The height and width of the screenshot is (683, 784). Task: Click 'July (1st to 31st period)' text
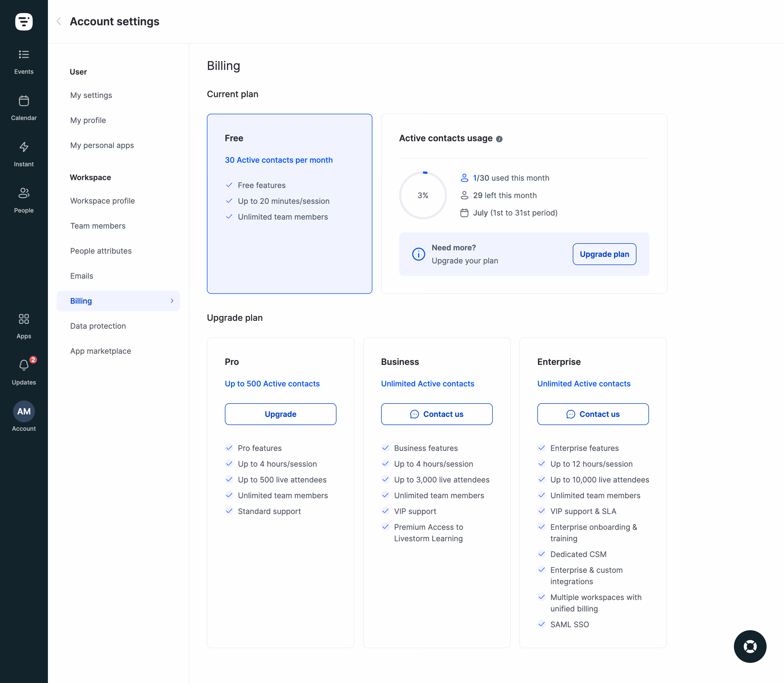(x=515, y=213)
